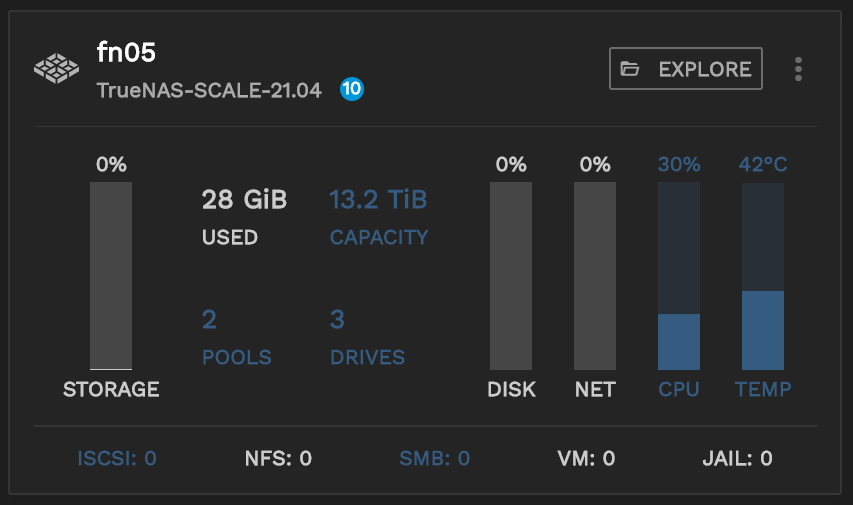Viewport: 853px width, 505px height.
Task: Click the TEMP gauge bar
Action: coord(763,276)
